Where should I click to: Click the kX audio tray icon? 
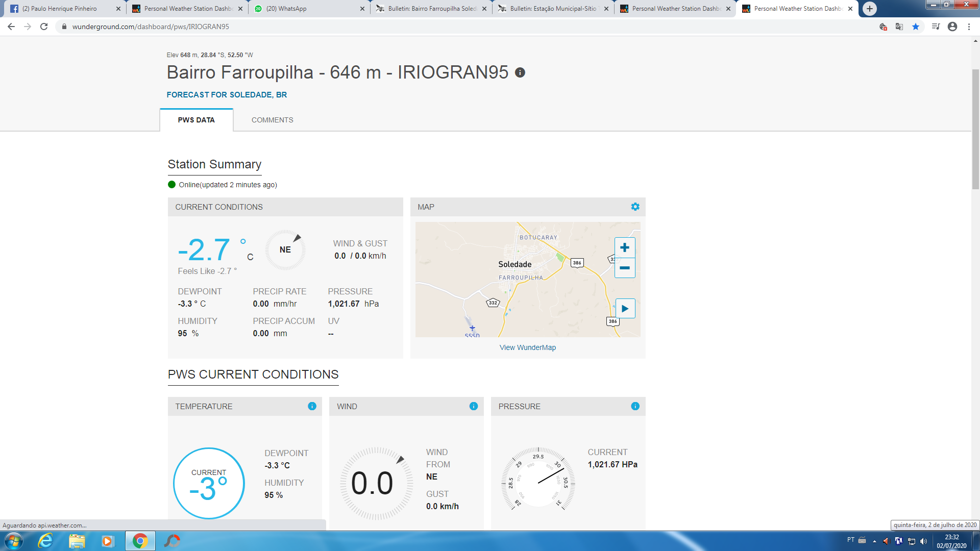(899, 541)
